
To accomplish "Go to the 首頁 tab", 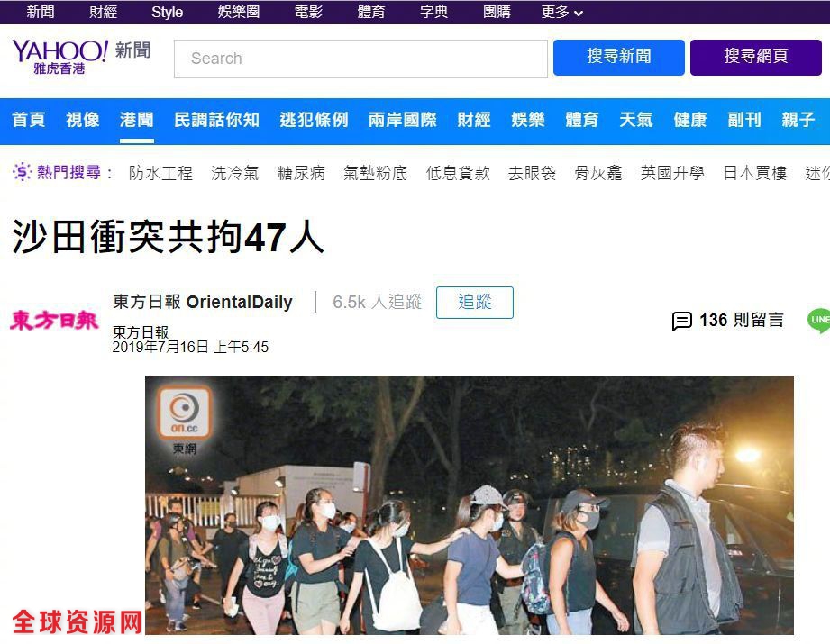I will click(29, 120).
